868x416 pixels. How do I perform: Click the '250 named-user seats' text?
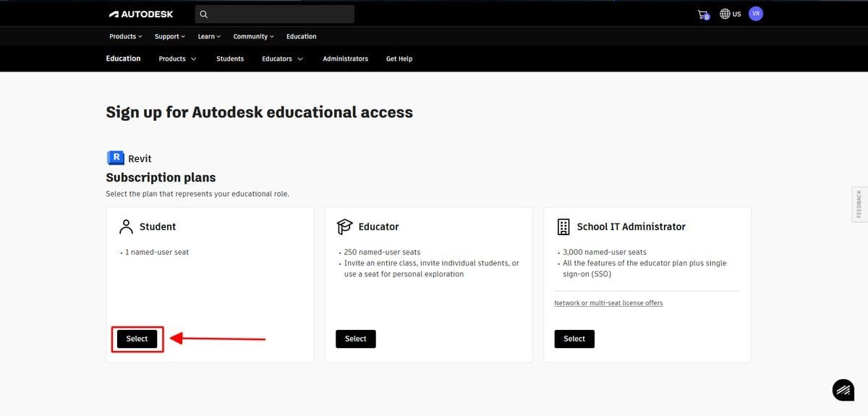[382, 252]
